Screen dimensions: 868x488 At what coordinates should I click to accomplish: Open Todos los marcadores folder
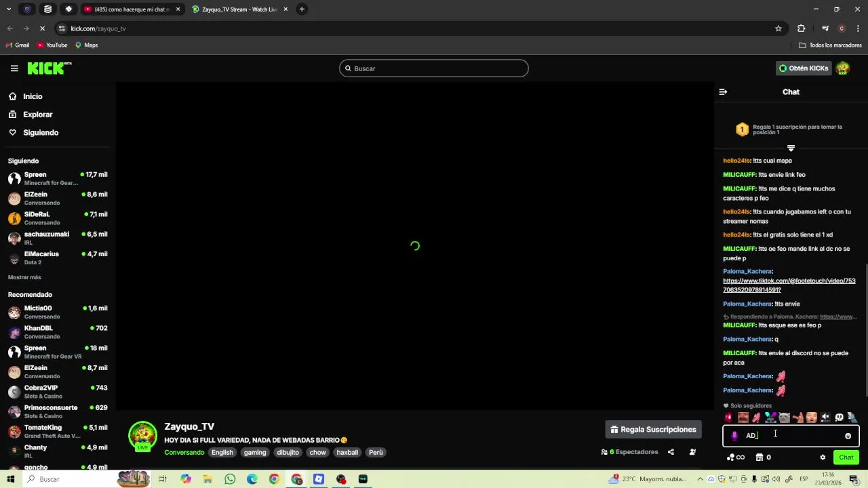click(830, 45)
